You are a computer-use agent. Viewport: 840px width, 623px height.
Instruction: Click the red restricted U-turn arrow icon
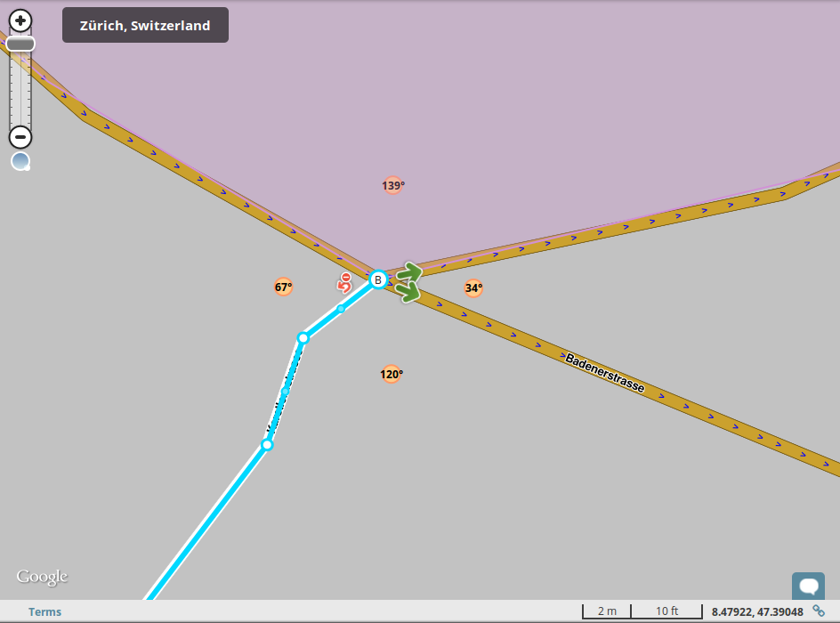[x=344, y=283]
